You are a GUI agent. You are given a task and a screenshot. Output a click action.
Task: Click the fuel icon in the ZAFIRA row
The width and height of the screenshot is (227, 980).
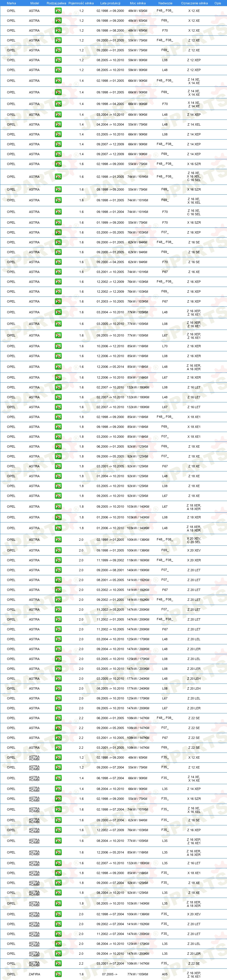pyautogui.click(x=58, y=974)
